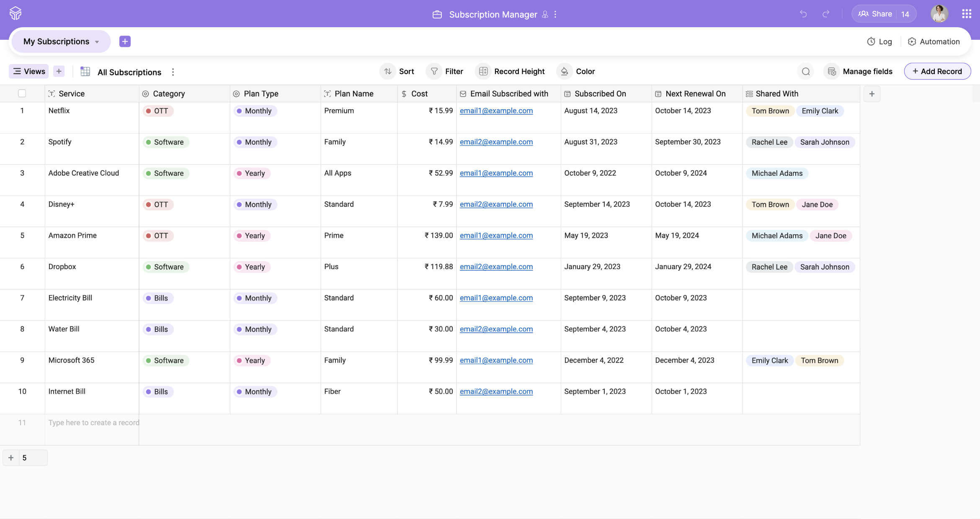Viewport: 980px width, 519px height.
Task: Open the search magnifier icon
Action: point(805,72)
